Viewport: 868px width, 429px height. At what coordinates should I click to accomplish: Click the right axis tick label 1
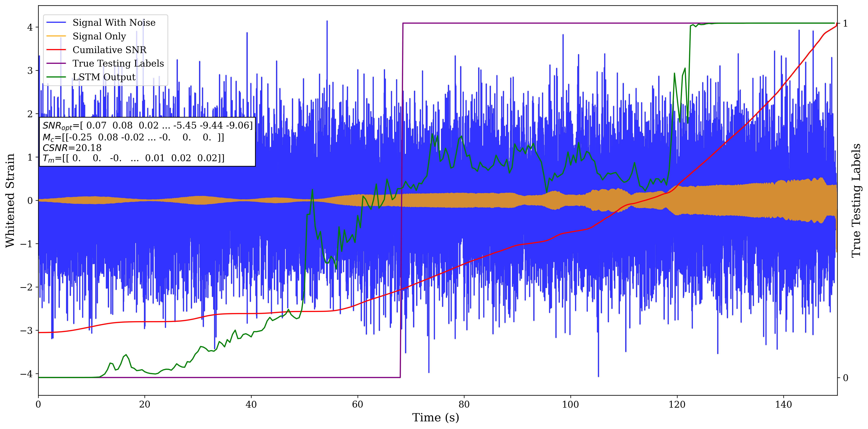(845, 23)
